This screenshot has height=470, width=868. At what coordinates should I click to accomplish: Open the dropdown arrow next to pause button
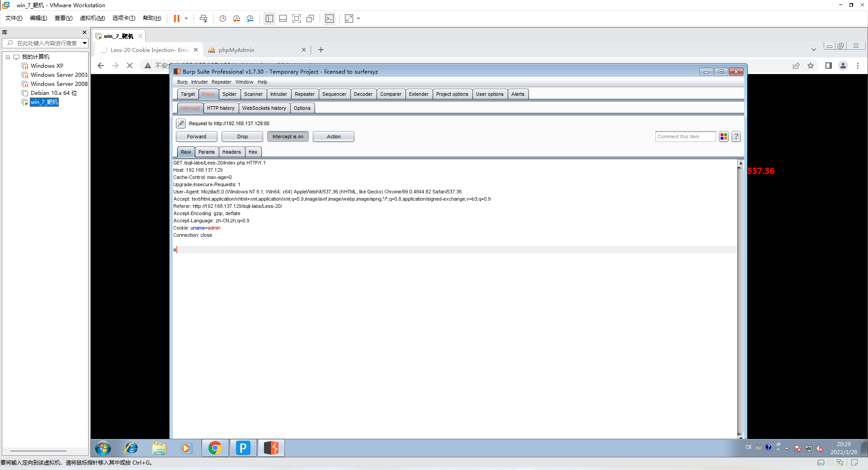click(x=186, y=19)
